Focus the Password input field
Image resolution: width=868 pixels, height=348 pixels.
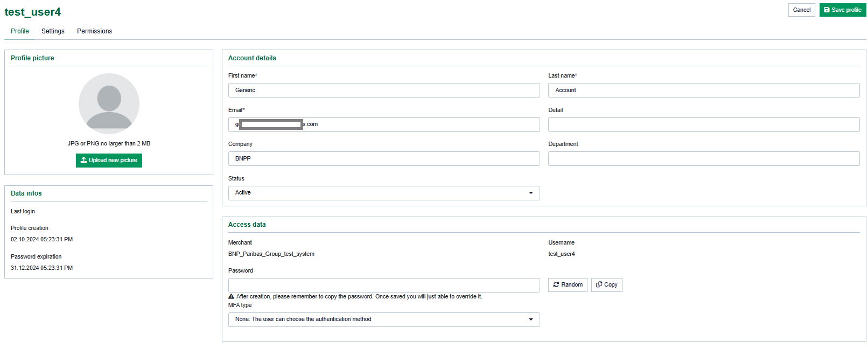[383, 285]
